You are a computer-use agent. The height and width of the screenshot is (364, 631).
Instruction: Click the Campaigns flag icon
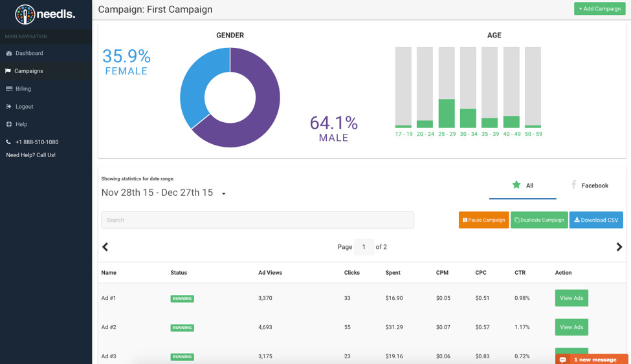pos(8,70)
